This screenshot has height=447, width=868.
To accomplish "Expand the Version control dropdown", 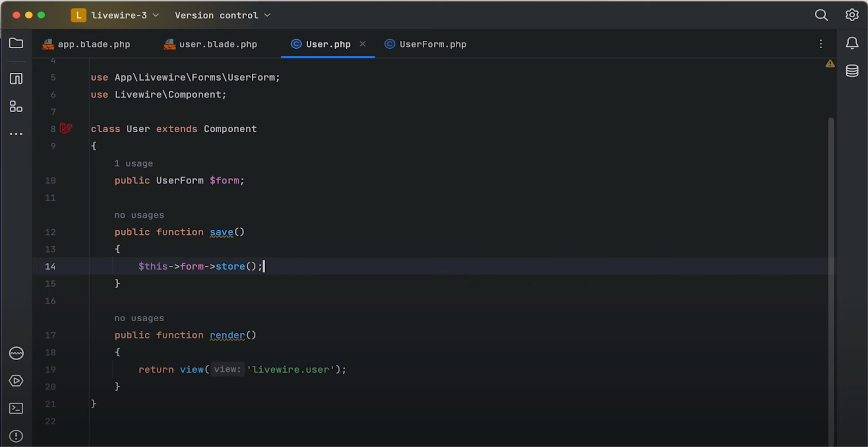I will coord(222,15).
